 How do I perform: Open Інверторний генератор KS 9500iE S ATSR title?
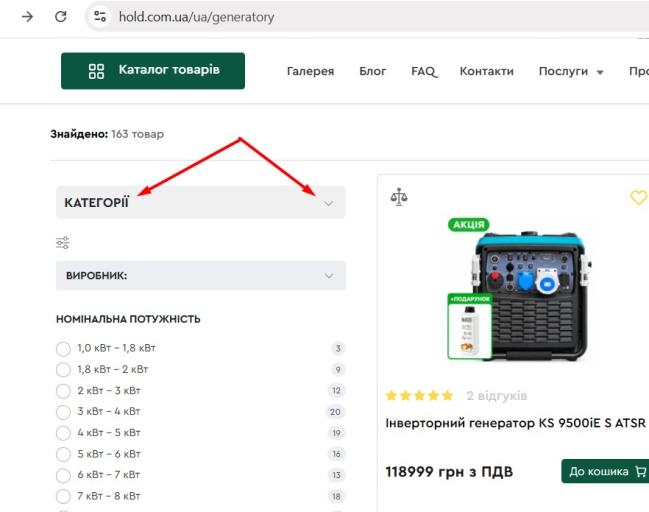[x=515, y=423]
